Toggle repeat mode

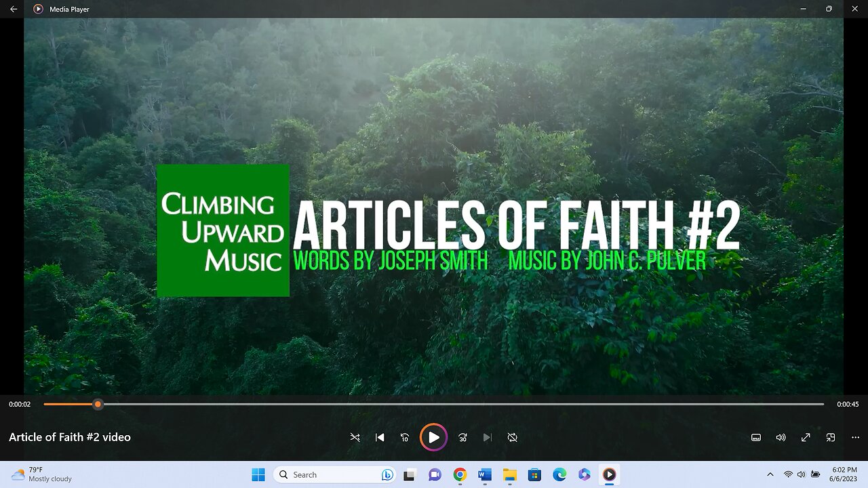click(513, 438)
